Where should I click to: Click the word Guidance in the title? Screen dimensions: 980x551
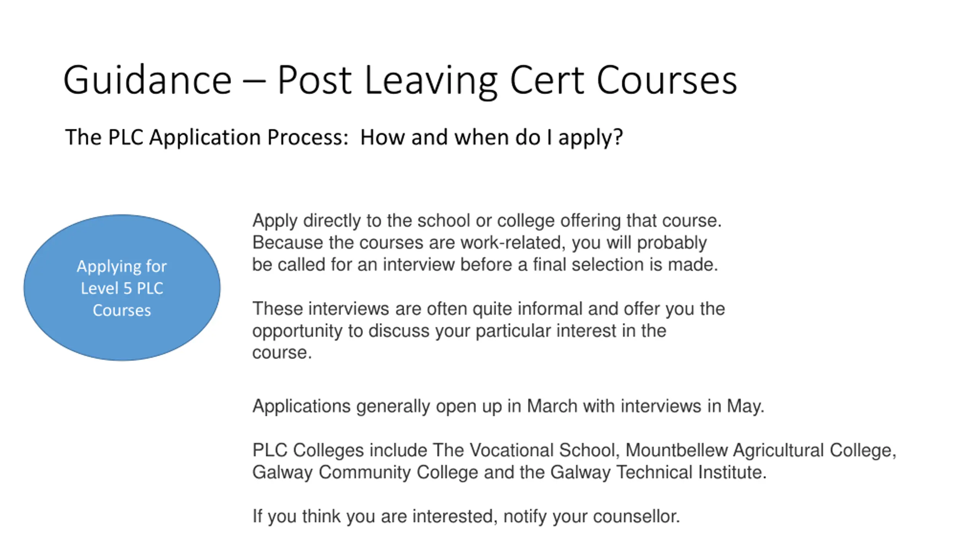(x=148, y=80)
